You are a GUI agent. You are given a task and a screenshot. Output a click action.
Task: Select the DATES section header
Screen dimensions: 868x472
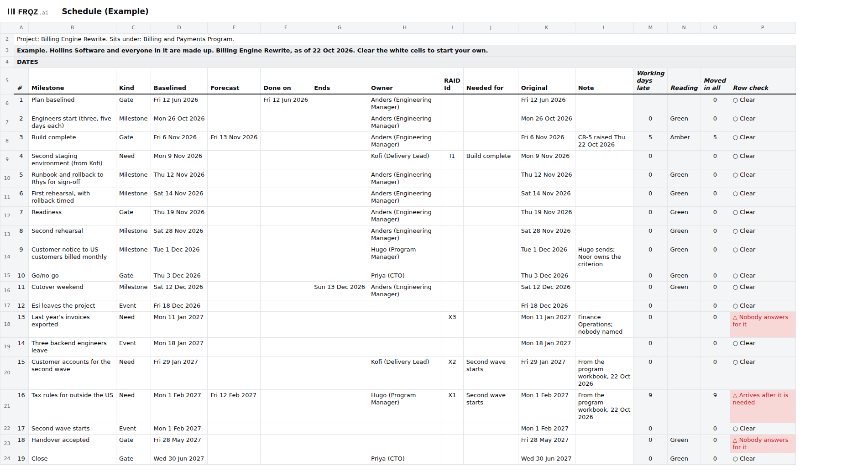pos(405,62)
